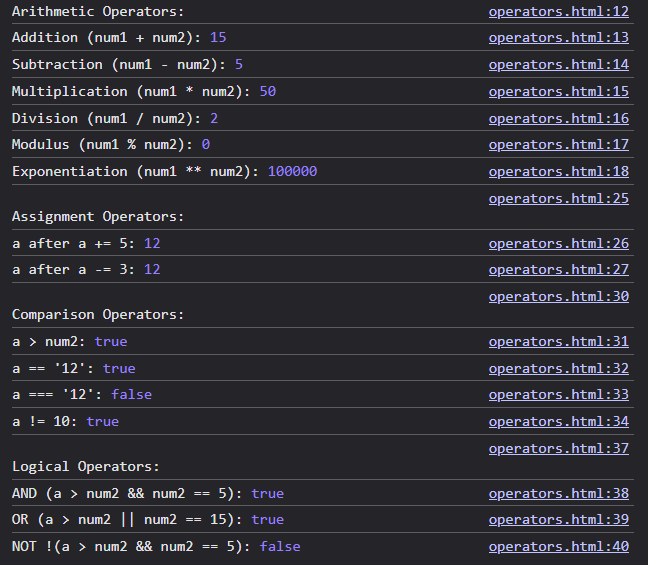Open source link operators.html:27
Image resolution: width=648 pixels, height=565 pixels.
click(x=559, y=269)
